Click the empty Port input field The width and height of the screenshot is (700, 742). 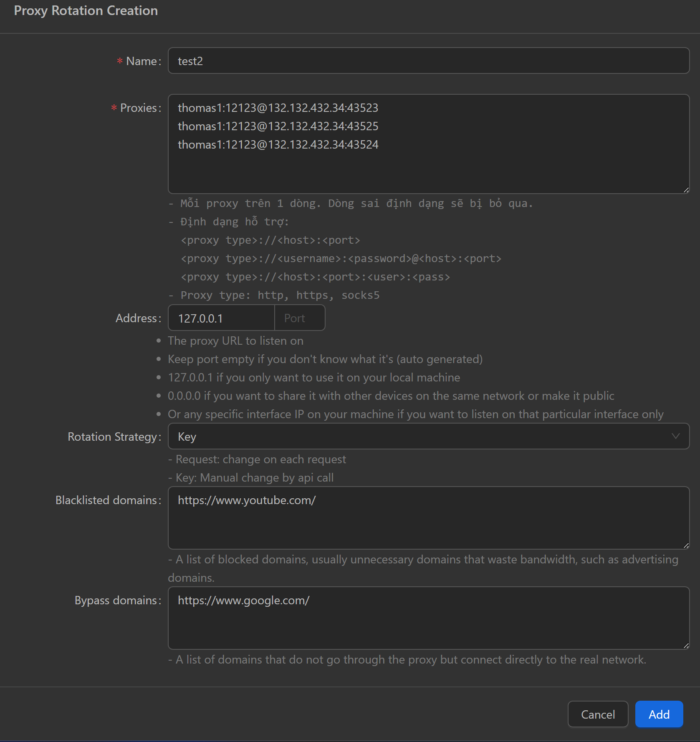[x=299, y=318]
